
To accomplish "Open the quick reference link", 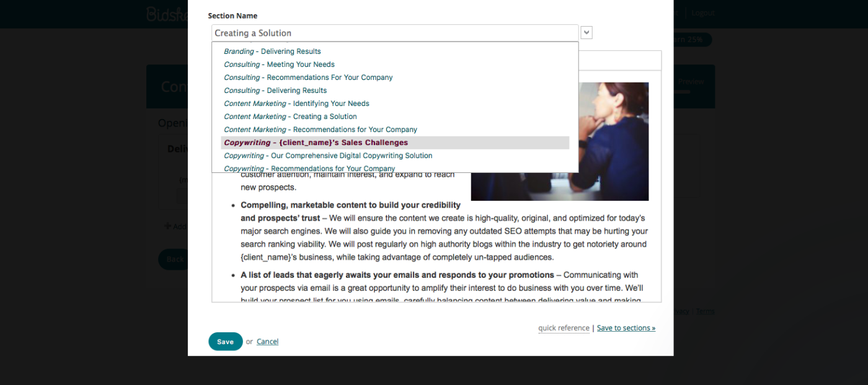I will tap(564, 328).
